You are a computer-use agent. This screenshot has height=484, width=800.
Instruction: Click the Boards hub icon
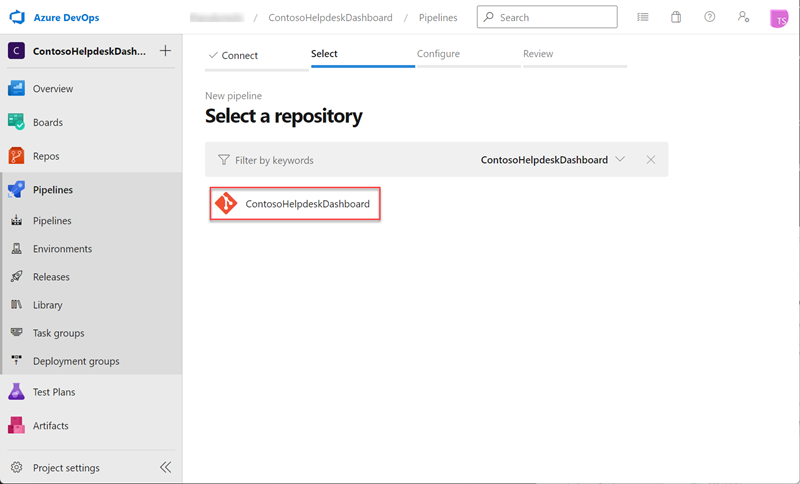tap(16, 122)
